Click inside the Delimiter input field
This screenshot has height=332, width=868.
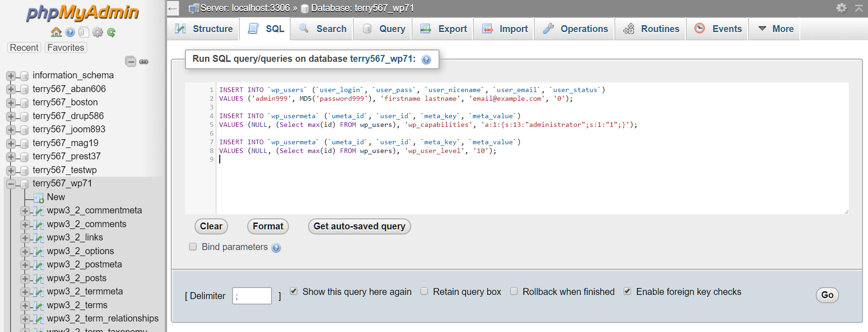coord(252,296)
